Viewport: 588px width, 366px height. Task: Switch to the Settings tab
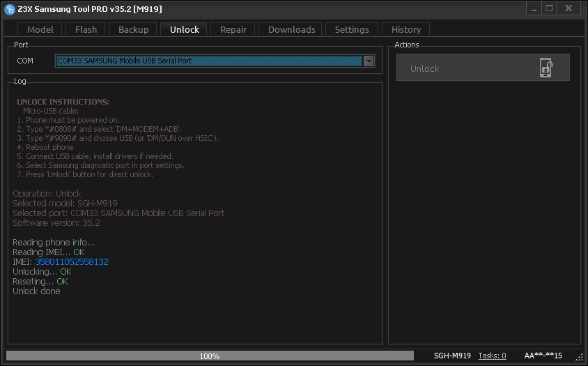tap(352, 30)
